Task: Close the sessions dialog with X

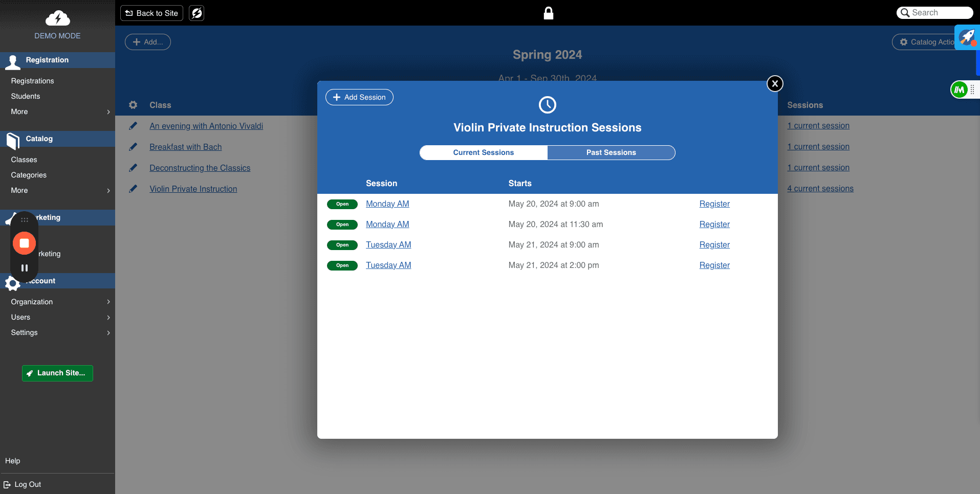Action: pos(775,83)
